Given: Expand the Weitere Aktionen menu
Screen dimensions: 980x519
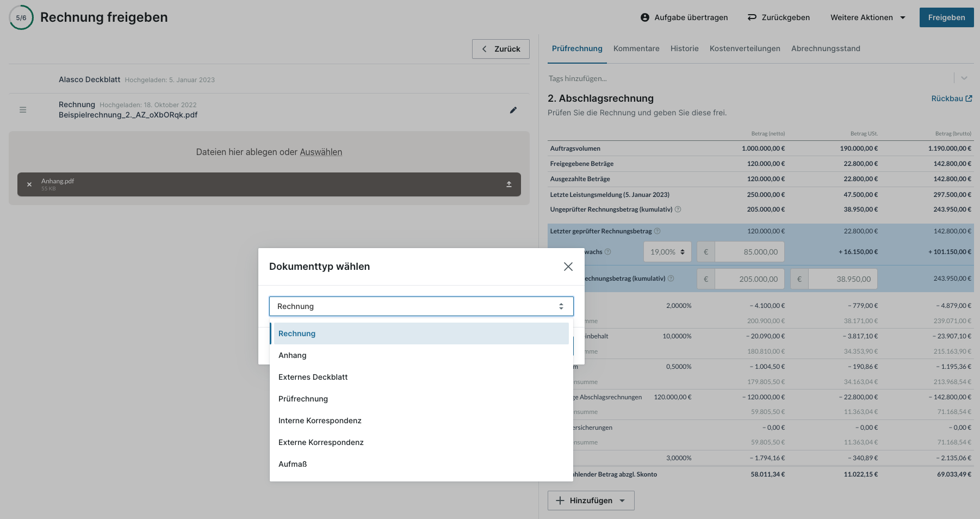Looking at the screenshot, I should pos(867,17).
